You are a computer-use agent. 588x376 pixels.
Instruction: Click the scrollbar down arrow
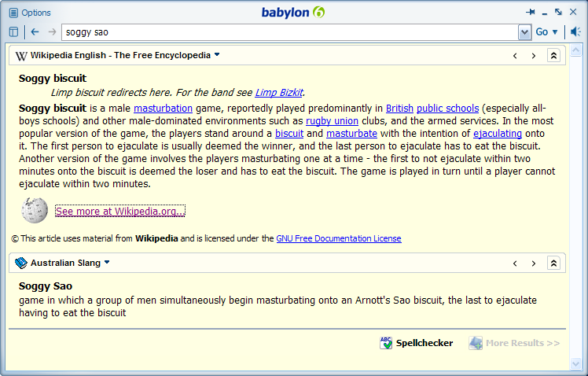(x=575, y=363)
